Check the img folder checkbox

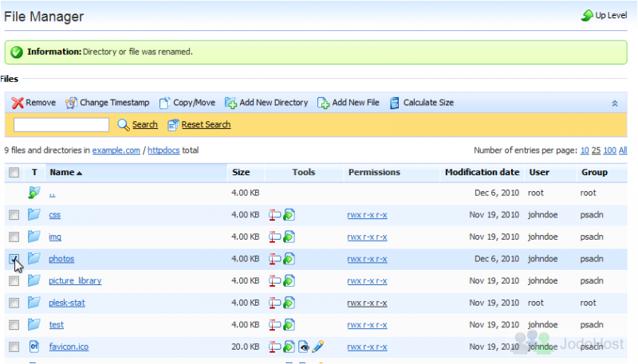(14, 237)
